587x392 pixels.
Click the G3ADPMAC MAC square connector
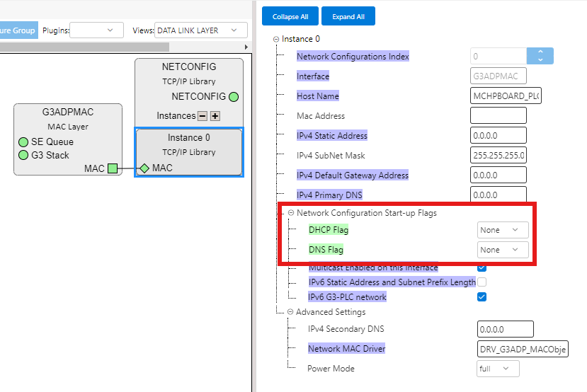point(113,168)
